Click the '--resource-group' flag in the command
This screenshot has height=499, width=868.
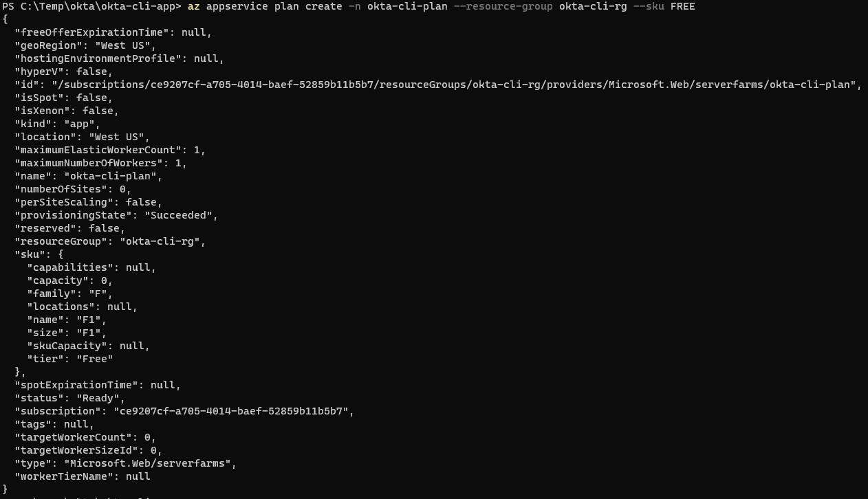(x=503, y=6)
